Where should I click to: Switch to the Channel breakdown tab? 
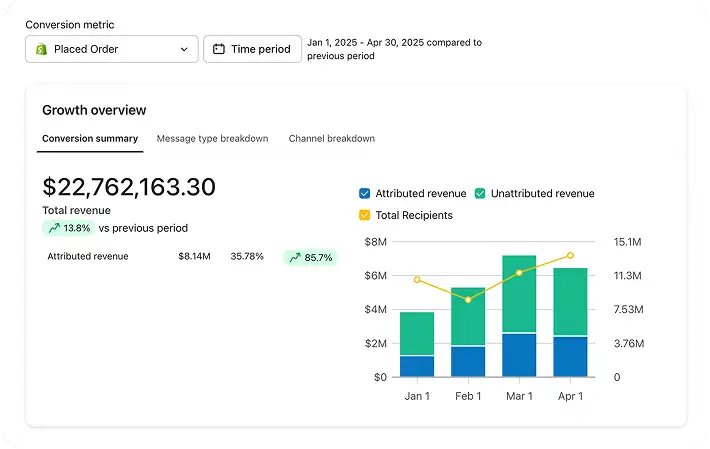331,139
